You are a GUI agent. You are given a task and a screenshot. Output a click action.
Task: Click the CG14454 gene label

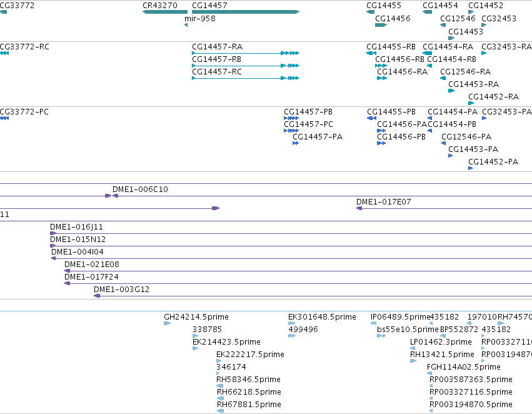440,6
